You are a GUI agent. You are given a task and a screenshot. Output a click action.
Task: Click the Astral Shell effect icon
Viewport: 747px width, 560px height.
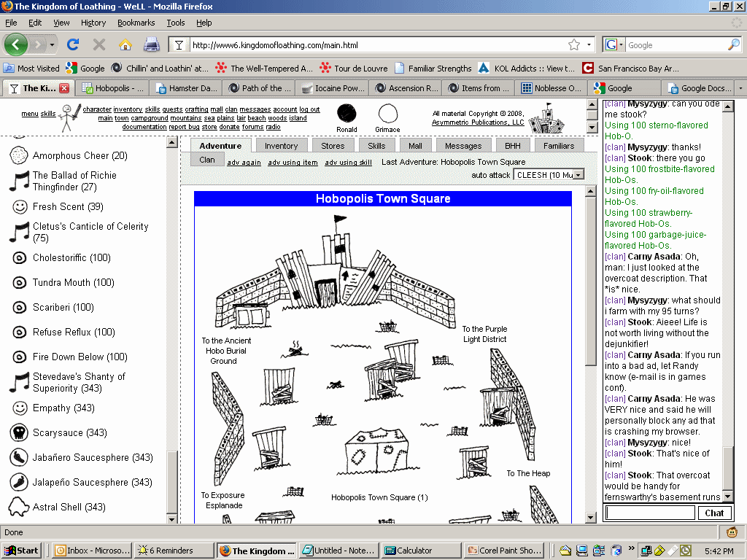click(x=18, y=507)
